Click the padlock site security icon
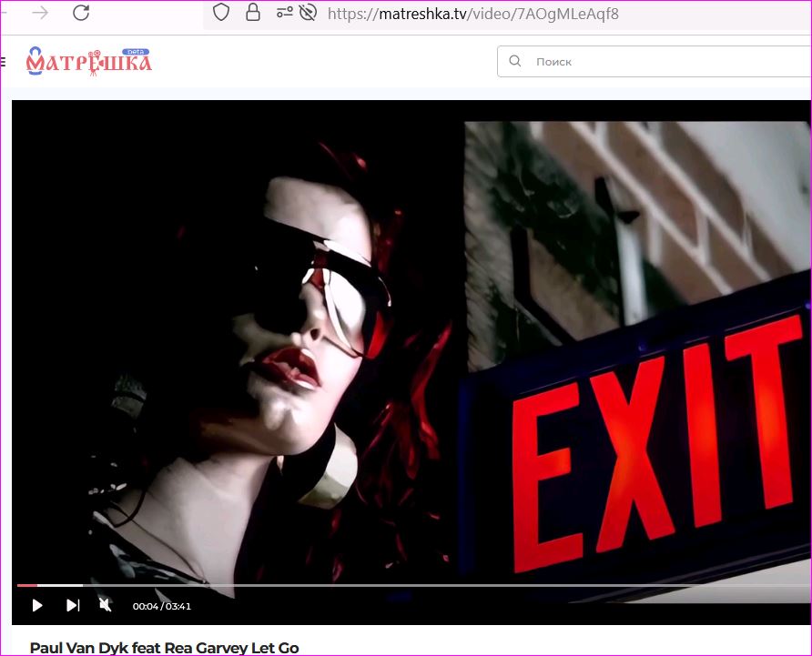Screen dimensions: 812x656 (253, 13)
